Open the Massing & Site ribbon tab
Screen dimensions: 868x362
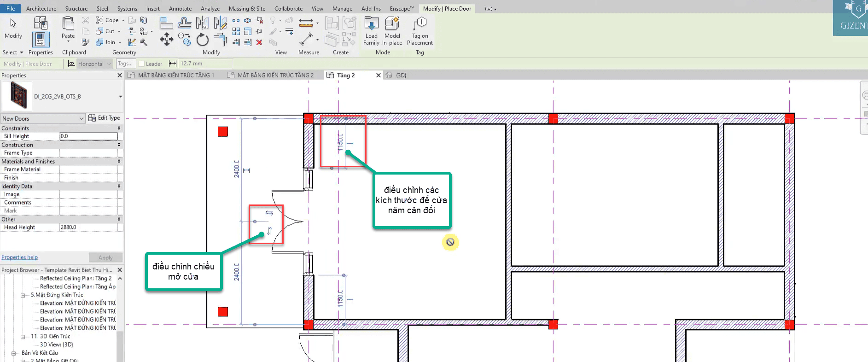[x=247, y=8]
